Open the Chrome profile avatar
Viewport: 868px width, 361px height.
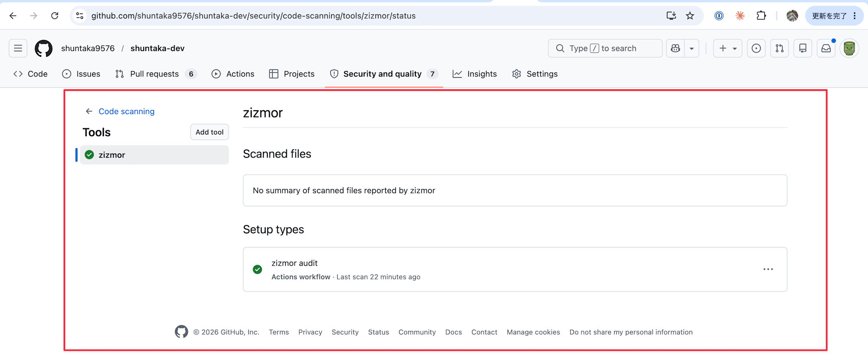792,16
